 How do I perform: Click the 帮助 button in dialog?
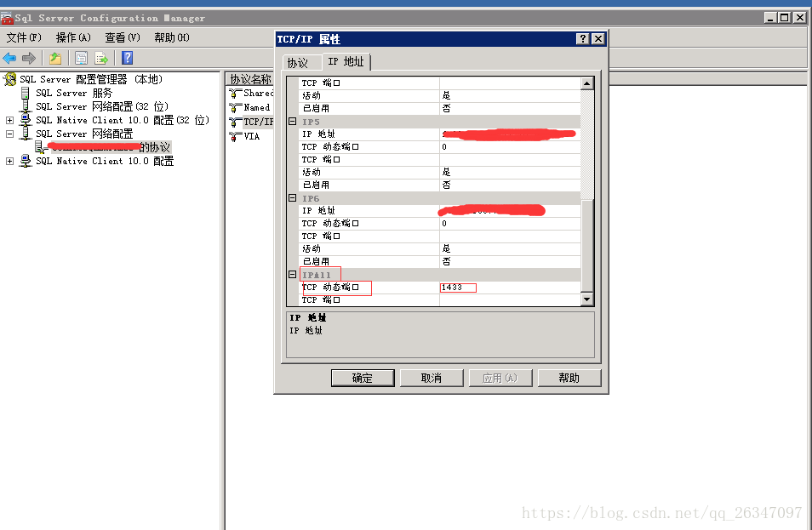pyautogui.click(x=569, y=378)
